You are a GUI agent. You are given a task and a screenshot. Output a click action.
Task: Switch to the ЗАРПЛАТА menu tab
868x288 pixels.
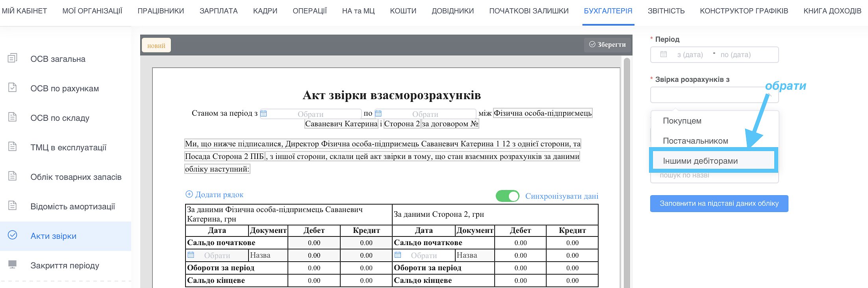[x=219, y=11]
